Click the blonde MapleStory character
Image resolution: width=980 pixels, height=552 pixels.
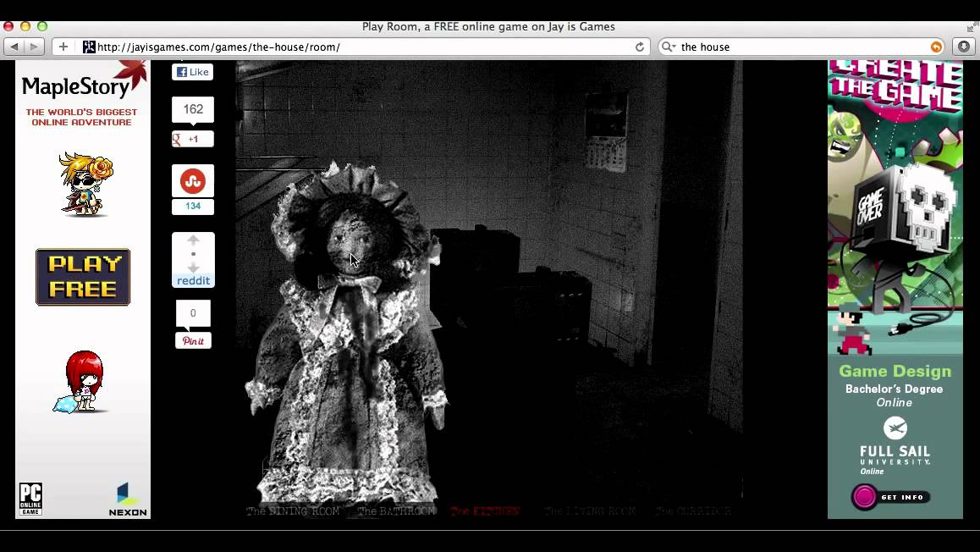[x=86, y=185]
